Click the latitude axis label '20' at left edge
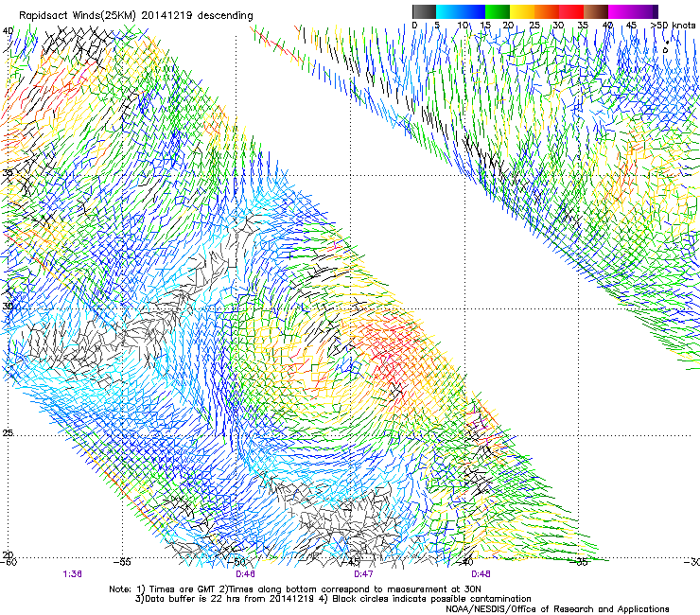700x615 pixels. click(x=8, y=554)
